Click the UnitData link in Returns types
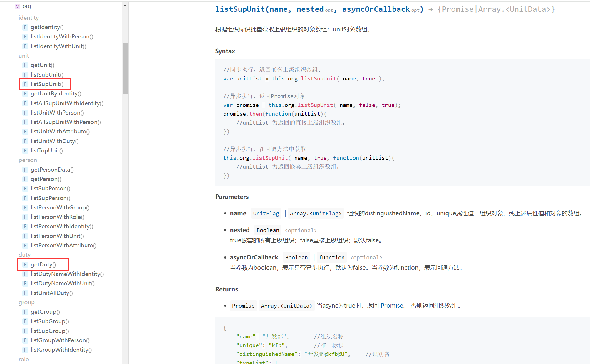The image size is (590, 364). pos(296,306)
